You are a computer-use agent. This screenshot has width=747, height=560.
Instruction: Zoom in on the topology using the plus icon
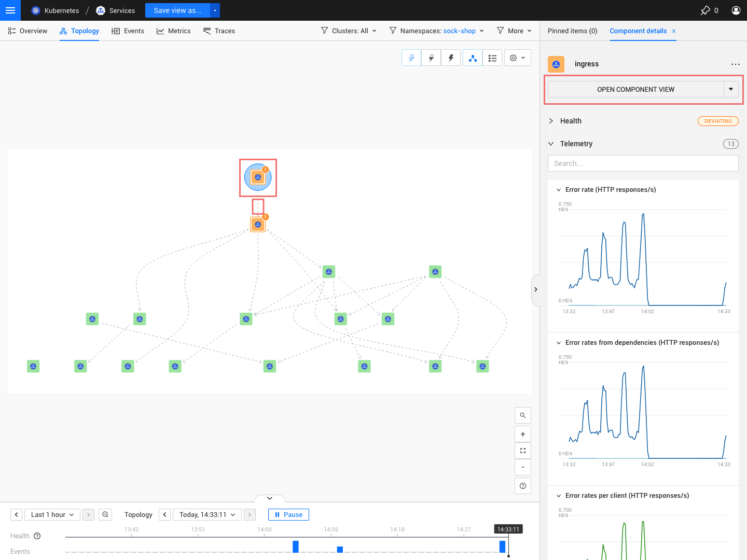coord(522,433)
